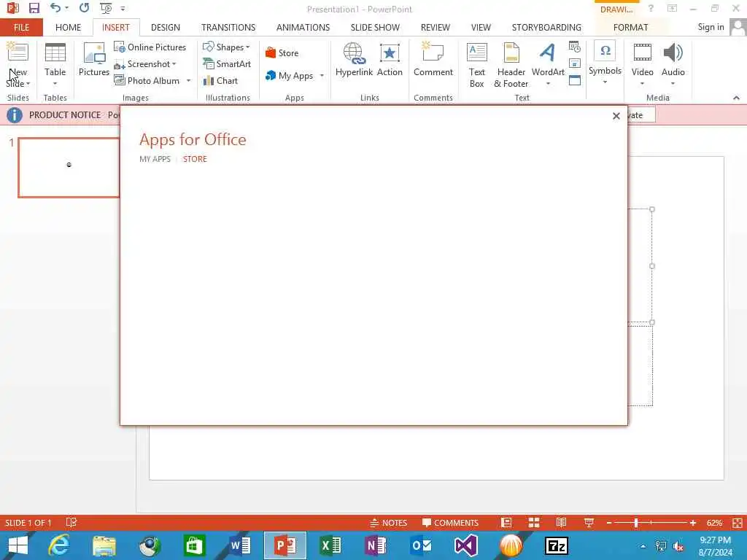Screen dimensions: 747x560
Task: Insert Pictures from this device
Action: click(94, 59)
